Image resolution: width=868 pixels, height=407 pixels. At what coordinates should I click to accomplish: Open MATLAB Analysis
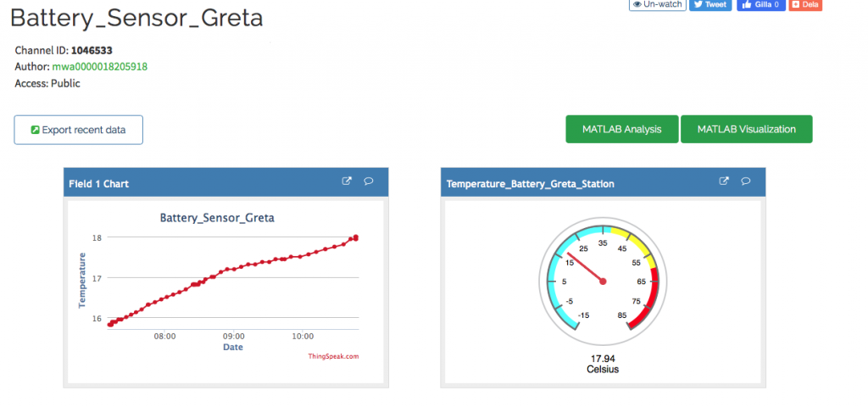click(x=622, y=130)
